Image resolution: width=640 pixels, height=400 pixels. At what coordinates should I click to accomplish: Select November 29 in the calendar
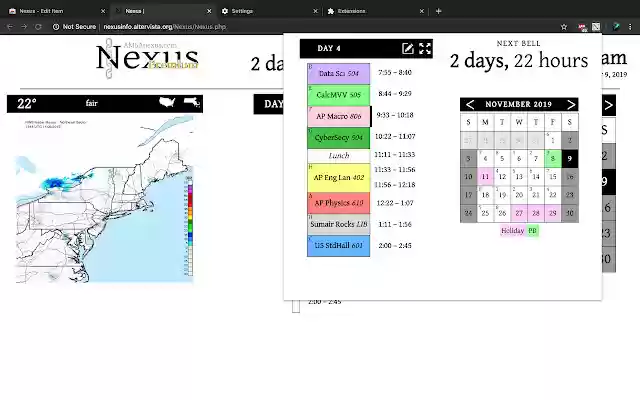[x=553, y=213]
